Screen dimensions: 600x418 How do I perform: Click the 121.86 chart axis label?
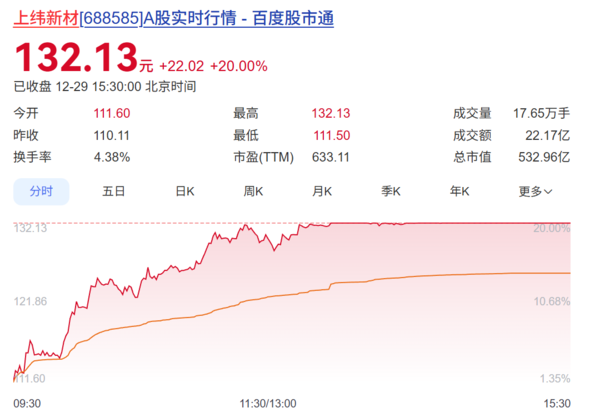(x=30, y=301)
